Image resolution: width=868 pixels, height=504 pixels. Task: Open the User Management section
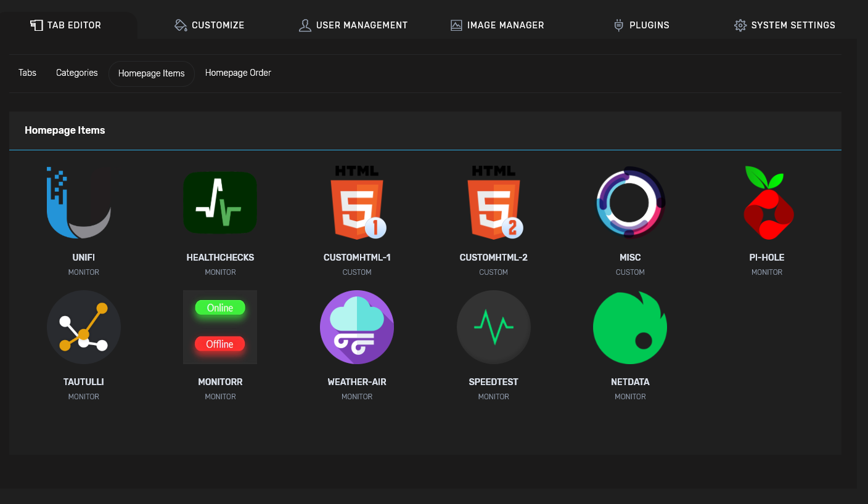tap(353, 25)
